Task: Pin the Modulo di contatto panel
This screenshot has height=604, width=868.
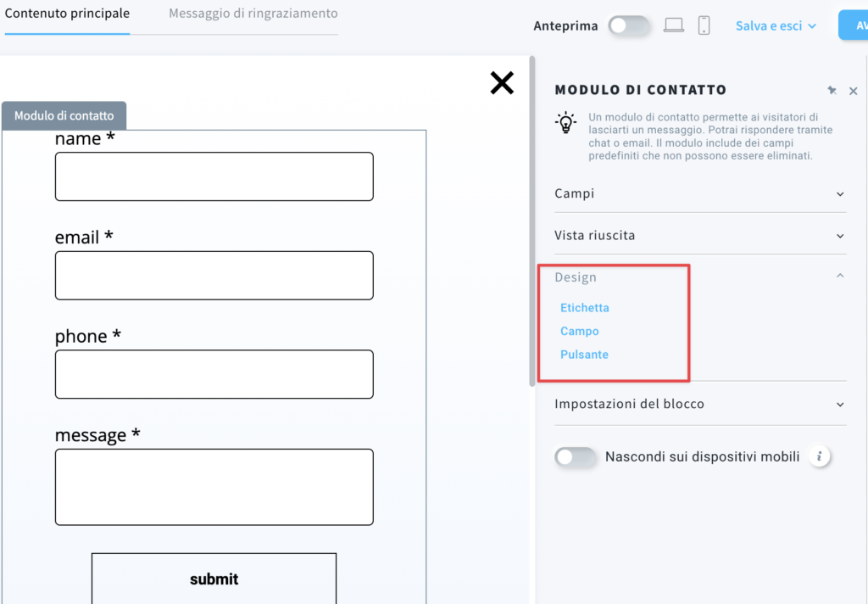Action: [x=832, y=90]
